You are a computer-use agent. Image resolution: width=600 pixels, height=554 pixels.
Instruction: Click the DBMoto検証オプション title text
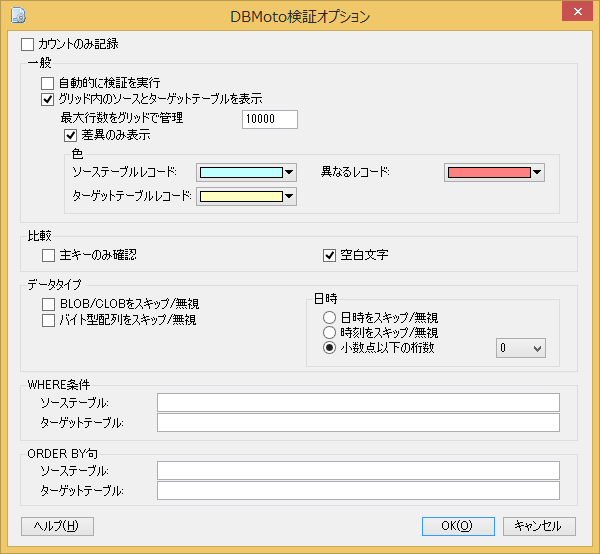pyautogui.click(x=300, y=17)
